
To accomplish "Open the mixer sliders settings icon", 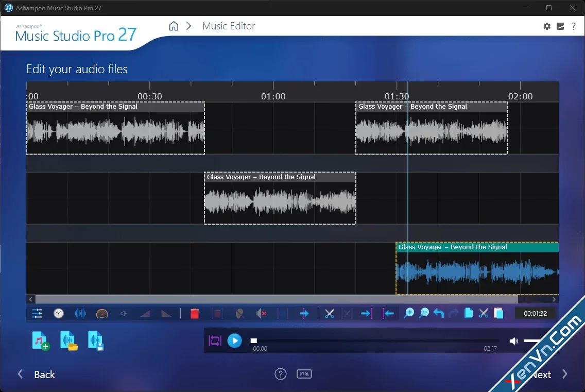I will [x=37, y=313].
